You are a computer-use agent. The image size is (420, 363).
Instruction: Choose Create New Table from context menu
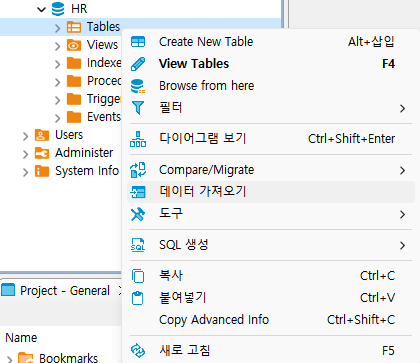point(271,42)
